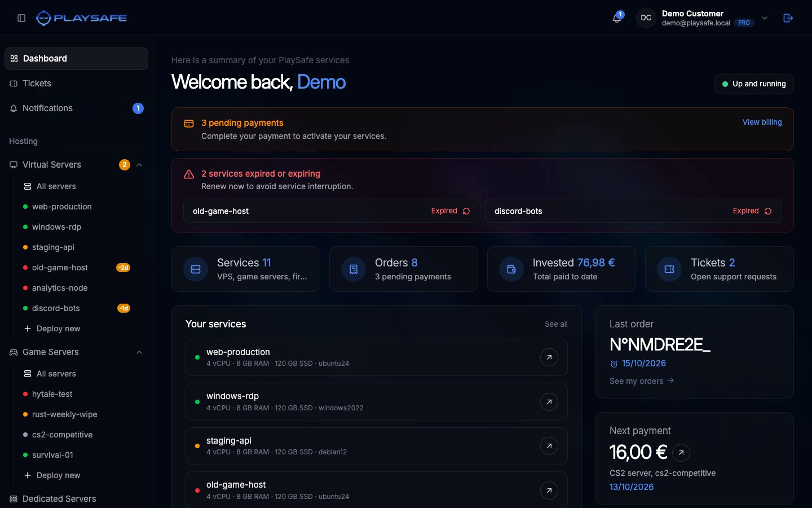Click the DC user avatar
The height and width of the screenshot is (508, 812).
(x=646, y=18)
